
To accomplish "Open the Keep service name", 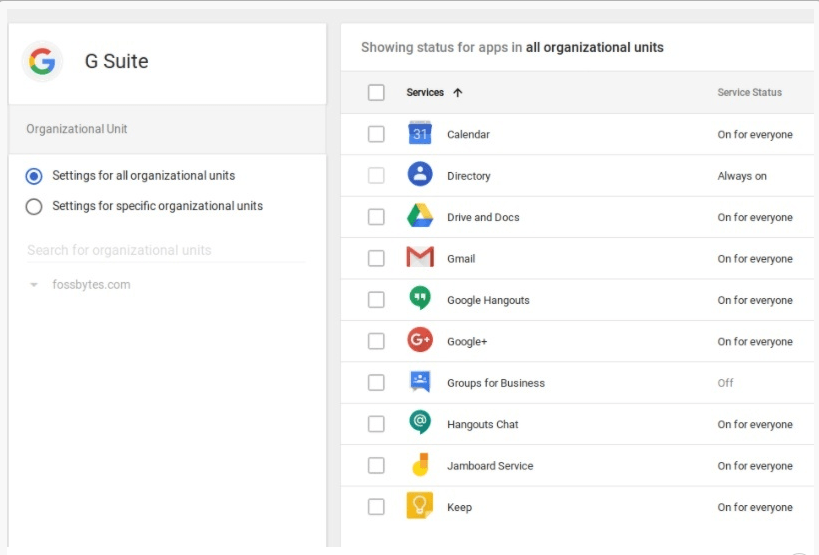I will click(460, 507).
